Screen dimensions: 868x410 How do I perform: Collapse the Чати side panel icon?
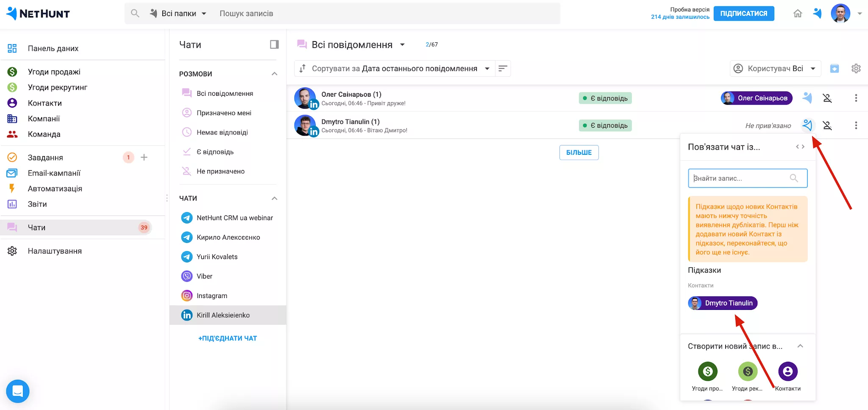click(274, 45)
